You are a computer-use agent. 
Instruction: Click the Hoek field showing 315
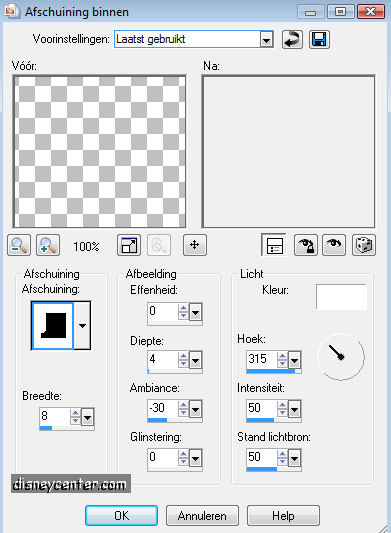coord(262,360)
